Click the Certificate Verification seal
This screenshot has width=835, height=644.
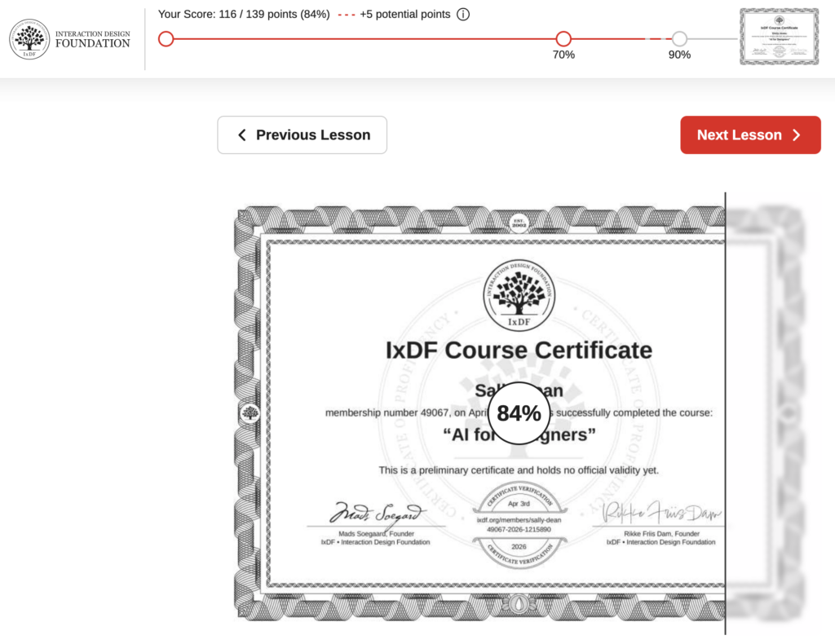(519, 524)
